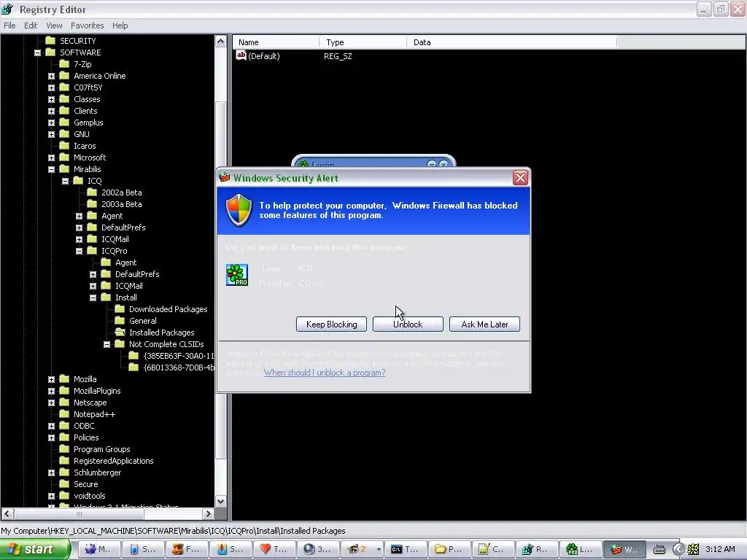
Task: Select the Program Groups folder icon
Action: pyautogui.click(x=64, y=449)
